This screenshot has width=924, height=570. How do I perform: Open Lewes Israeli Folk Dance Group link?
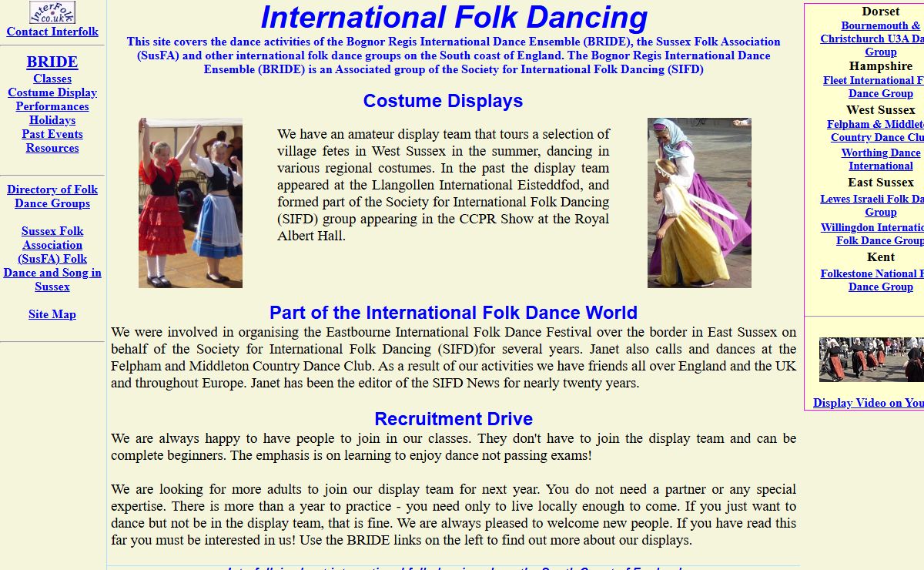[x=872, y=205]
